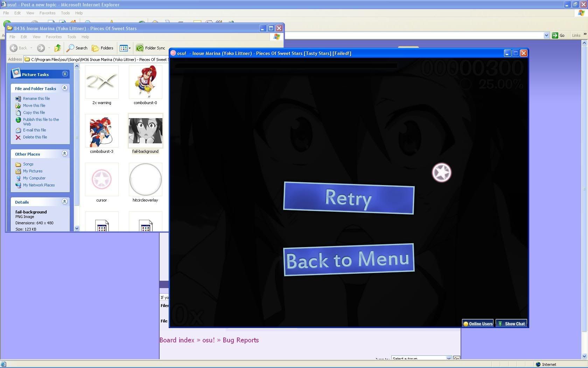Screen dimensions: 588x368
Task: Open the Forward button history dropdown arrow
Action: point(49,48)
